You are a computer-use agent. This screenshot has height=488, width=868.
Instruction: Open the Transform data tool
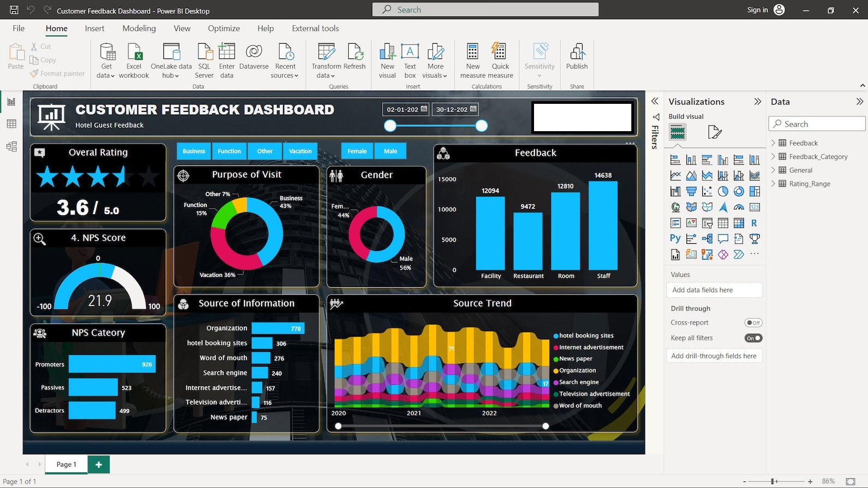(x=326, y=60)
